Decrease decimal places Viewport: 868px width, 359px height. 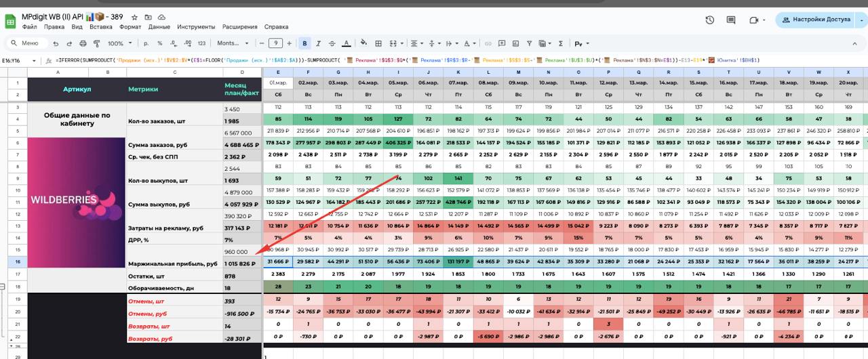tap(173, 43)
